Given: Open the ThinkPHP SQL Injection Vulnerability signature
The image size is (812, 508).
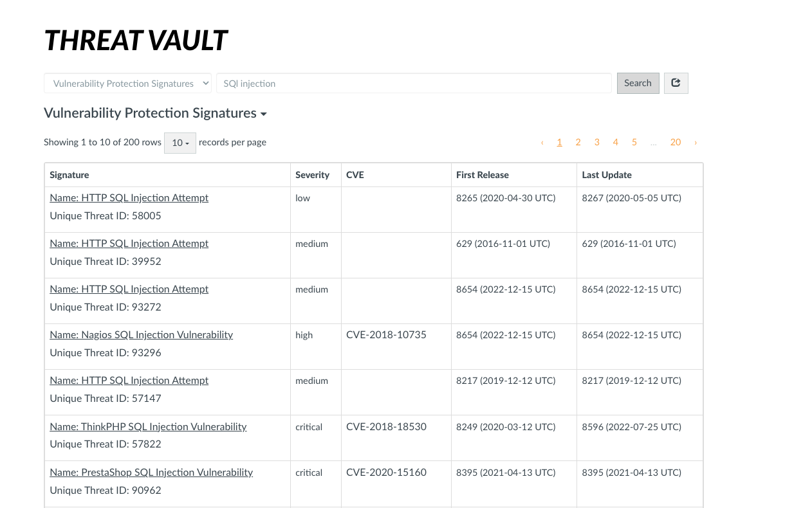Looking at the screenshot, I should pyautogui.click(x=148, y=427).
